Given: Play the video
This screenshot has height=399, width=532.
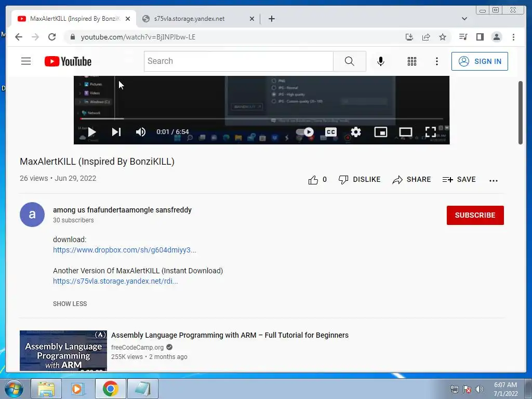Looking at the screenshot, I should (92, 132).
